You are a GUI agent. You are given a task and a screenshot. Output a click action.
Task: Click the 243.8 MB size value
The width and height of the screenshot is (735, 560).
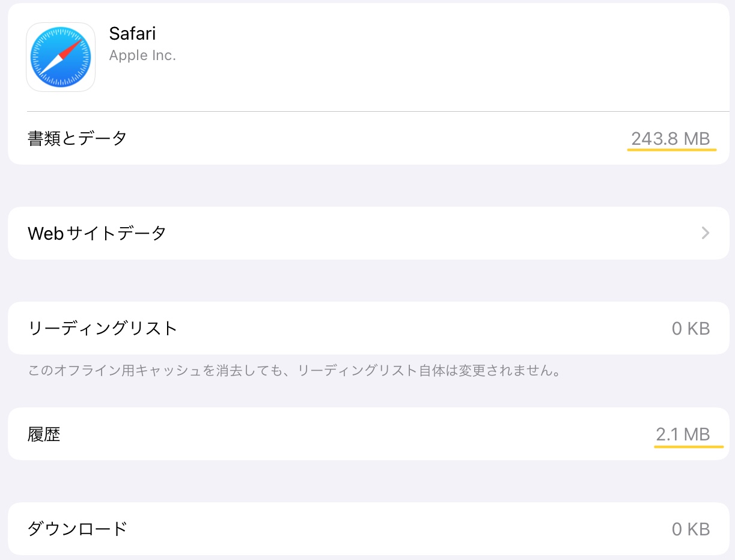tap(670, 139)
